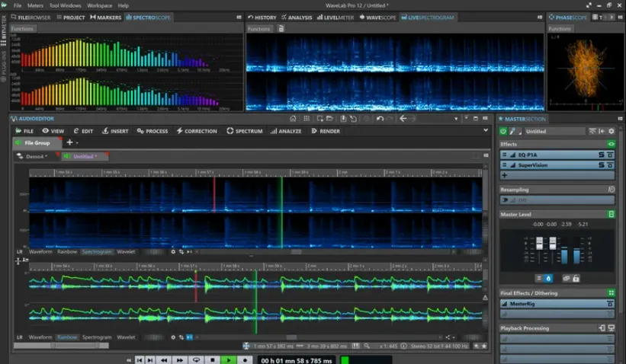
Task: Click the Record button in transport
Action: point(245,360)
